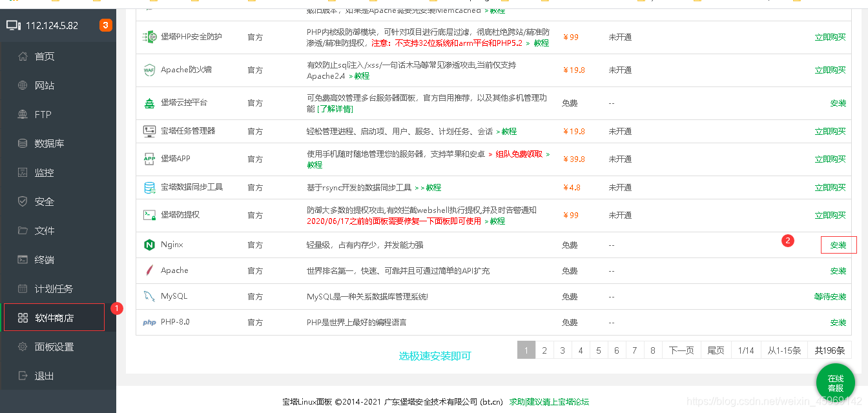Click server IP 112.124.5.82 header
The width and height of the screenshot is (868, 413).
pos(52,26)
